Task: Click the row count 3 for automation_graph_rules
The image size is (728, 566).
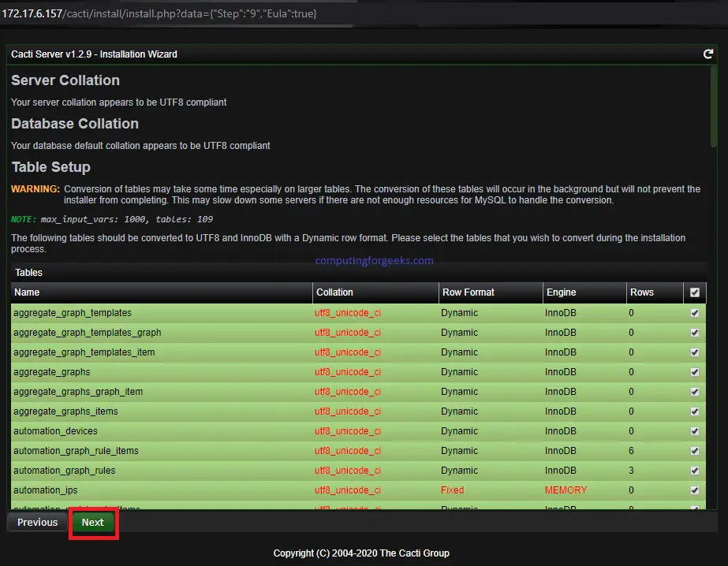Action: tap(631, 471)
